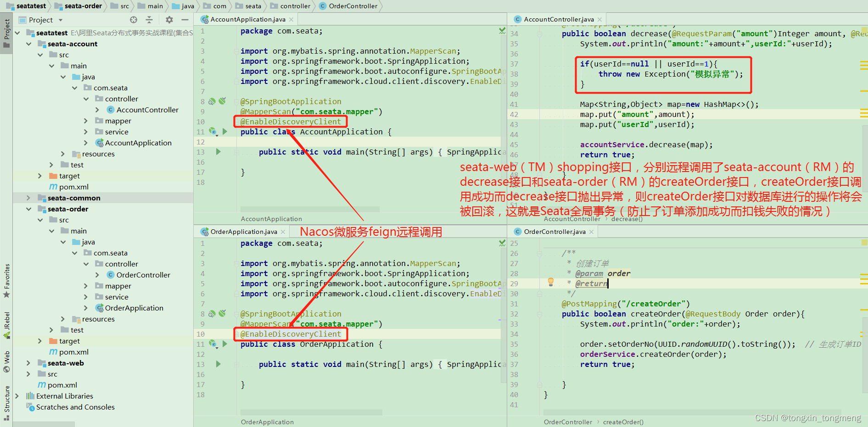Hide the Project panel with minus icon
The height and width of the screenshot is (427, 868).
185,20
